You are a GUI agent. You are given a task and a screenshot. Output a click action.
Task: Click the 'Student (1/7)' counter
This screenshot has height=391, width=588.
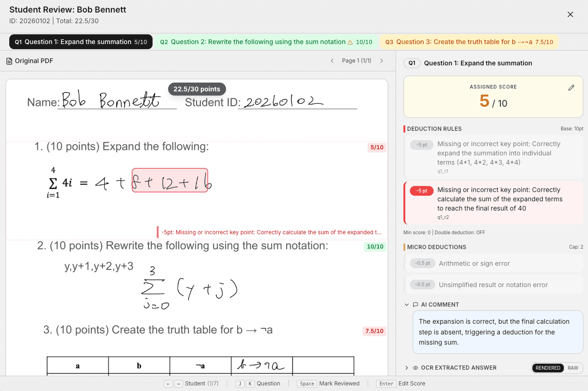202,384
